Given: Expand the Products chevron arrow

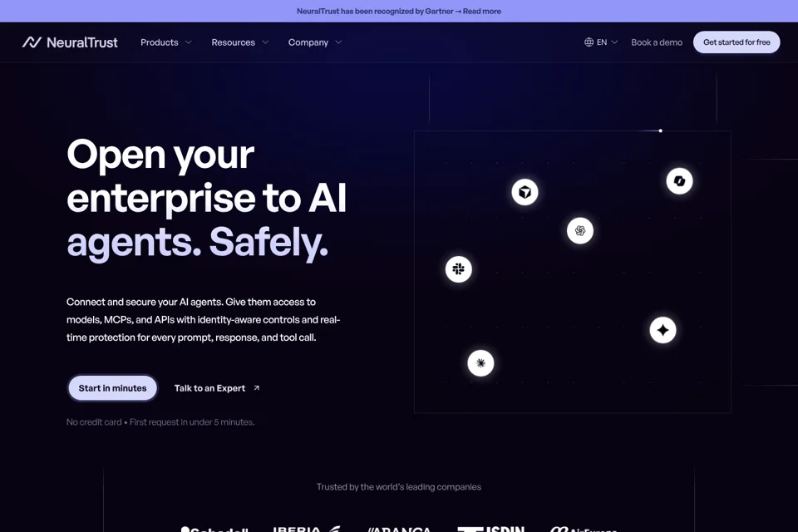Looking at the screenshot, I should tap(189, 42).
